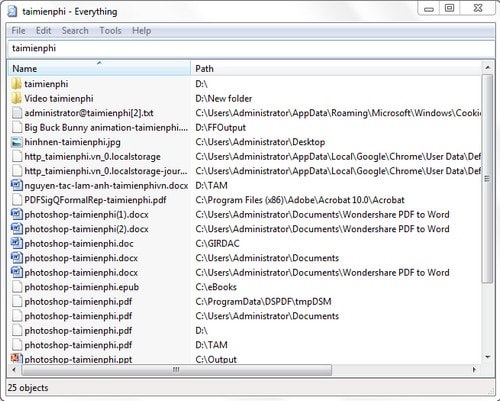
Task: Open the Tools menu
Action: tap(110, 31)
